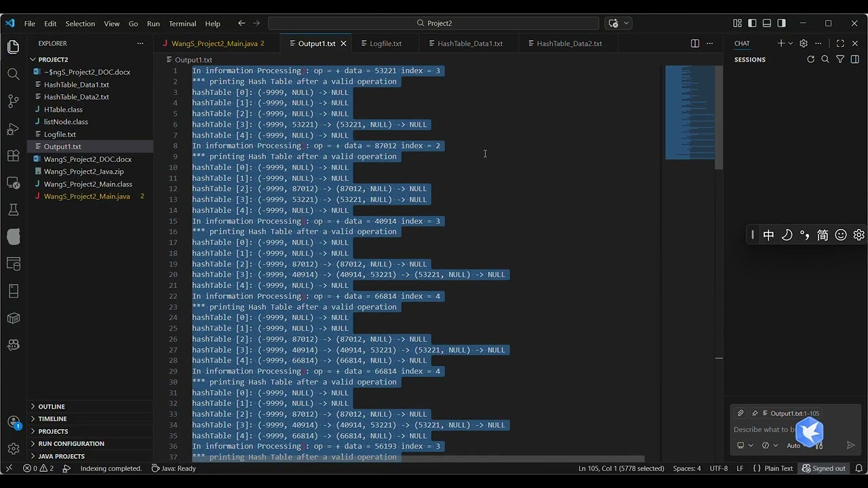Toggle the Primary Side Bar
This screenshot has width=868, height=488.
[x=752, y=23]
